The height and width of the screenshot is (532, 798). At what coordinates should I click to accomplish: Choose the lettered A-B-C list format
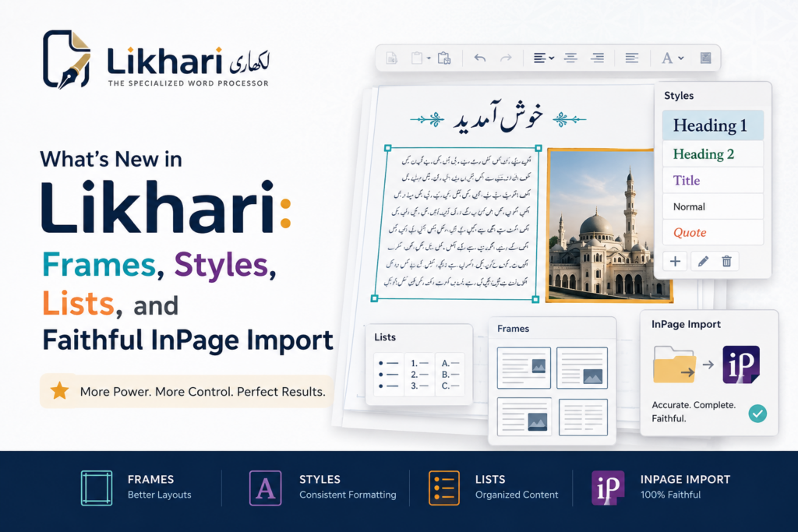450,375
